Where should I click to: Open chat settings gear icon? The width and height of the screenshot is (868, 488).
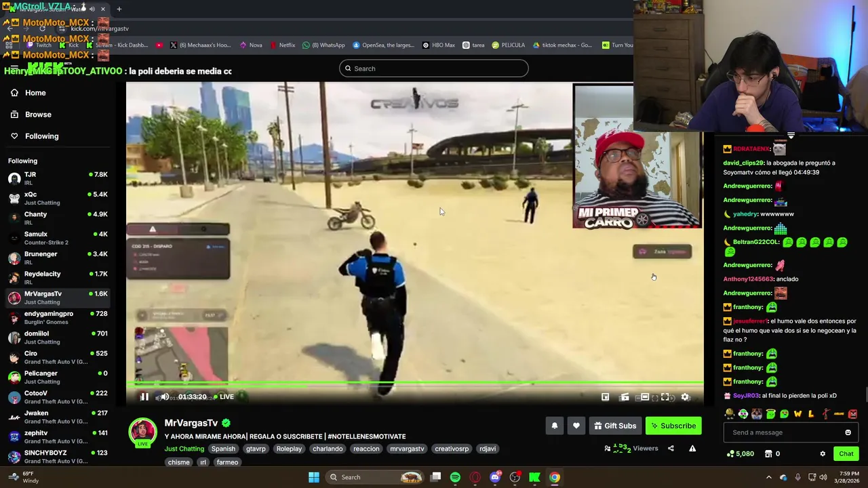823,453
